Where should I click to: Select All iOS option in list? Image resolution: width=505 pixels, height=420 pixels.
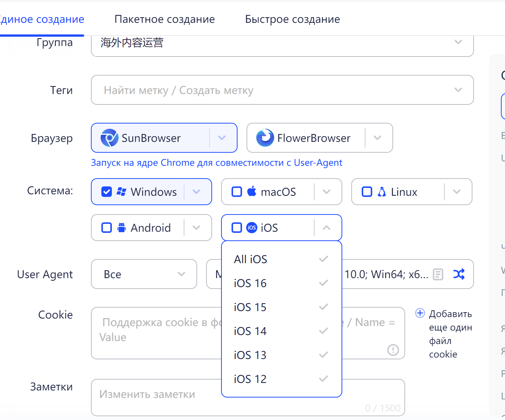click(x=282, y=259)
